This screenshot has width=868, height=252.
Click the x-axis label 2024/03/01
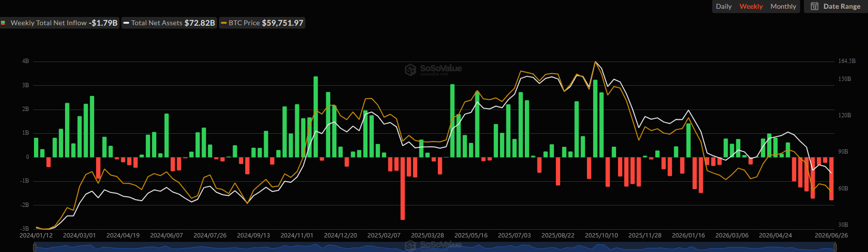coord(80,235)
